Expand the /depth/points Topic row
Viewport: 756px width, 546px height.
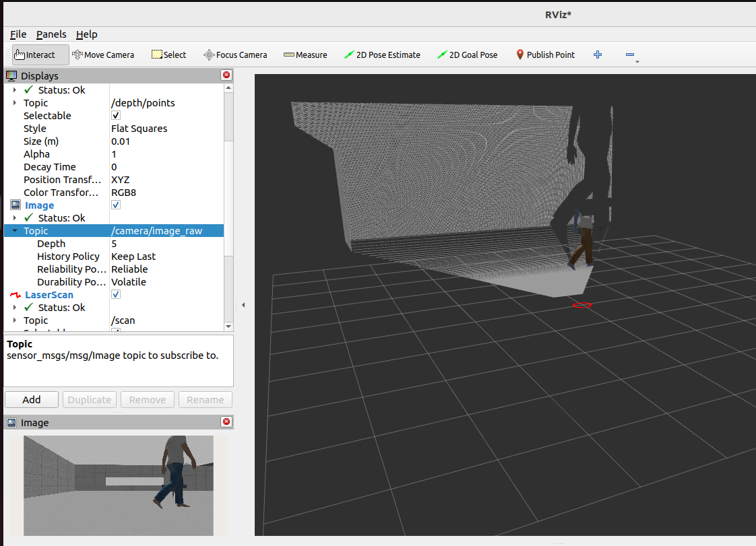click(x=15, y=102)
